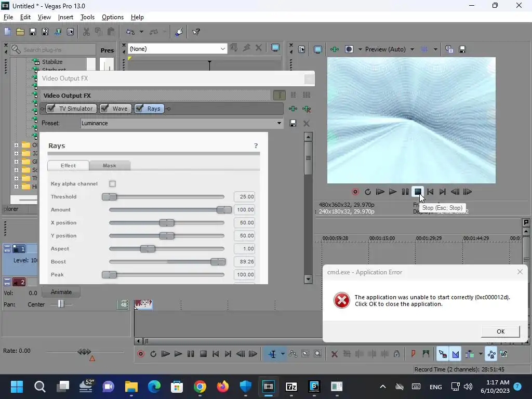Viewport: 532px width, 399px height.
Task: Toggle the TV Simulator effect checkbox
Action: click(51, 109)
